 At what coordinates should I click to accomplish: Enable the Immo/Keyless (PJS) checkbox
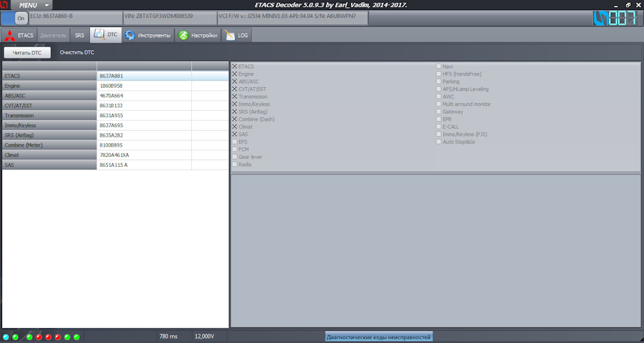coord(439,134)
